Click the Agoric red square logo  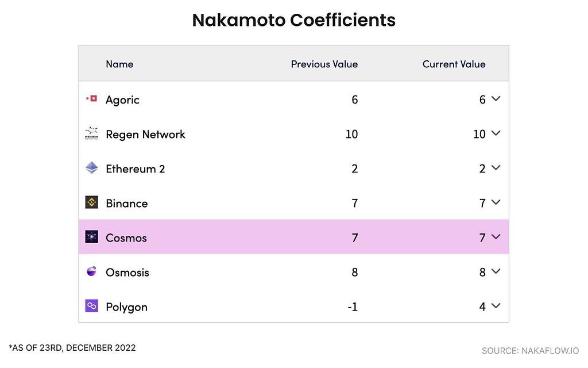[x=91, y=99]
